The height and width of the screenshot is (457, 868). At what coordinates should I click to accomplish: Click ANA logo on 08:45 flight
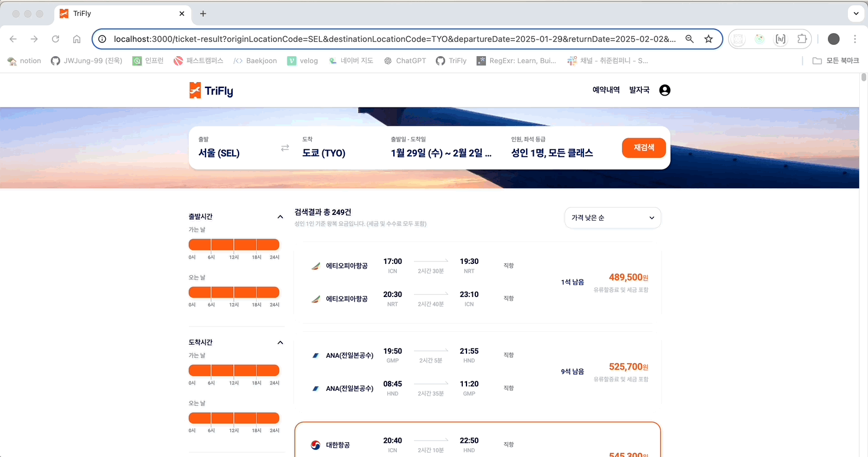316,389
